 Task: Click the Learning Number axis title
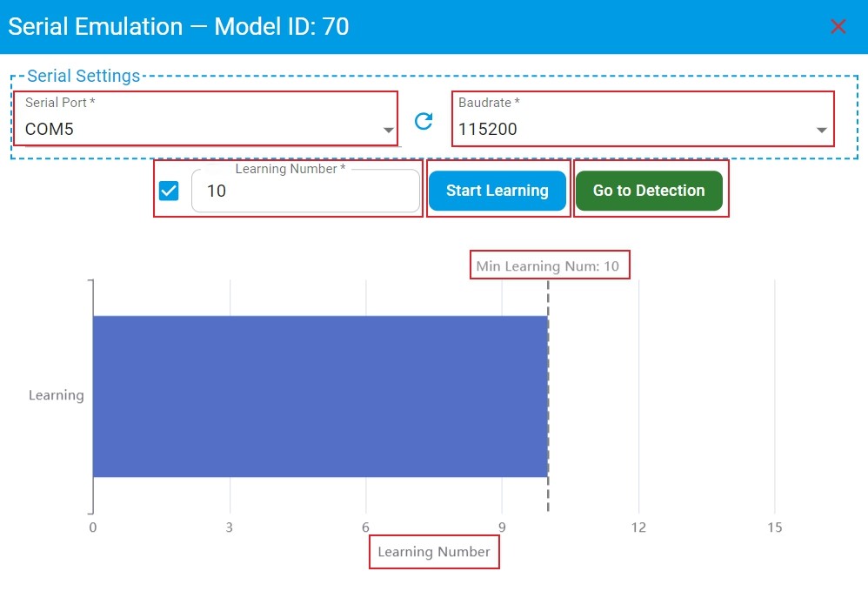tap(434, 552)
